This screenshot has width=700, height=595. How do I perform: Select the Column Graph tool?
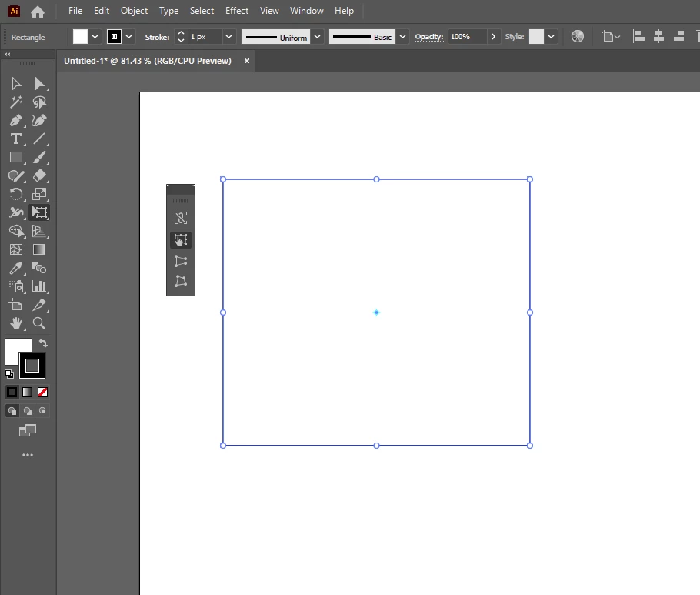click(x=39, y=286)
